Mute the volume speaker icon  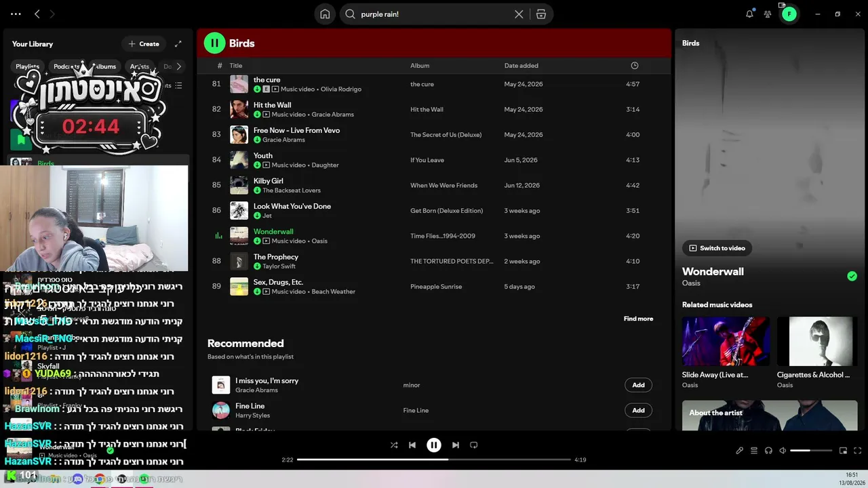coord(783,451)
